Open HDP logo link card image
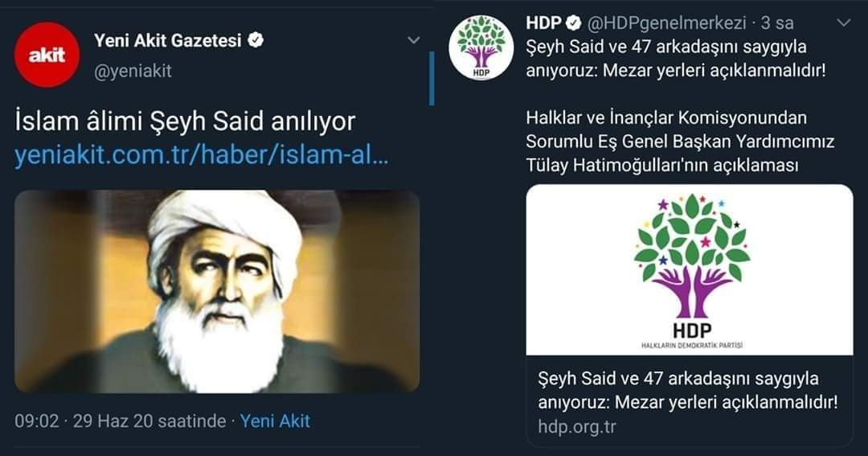The height and width of the screenshot is (456, 868). [690, 270]
